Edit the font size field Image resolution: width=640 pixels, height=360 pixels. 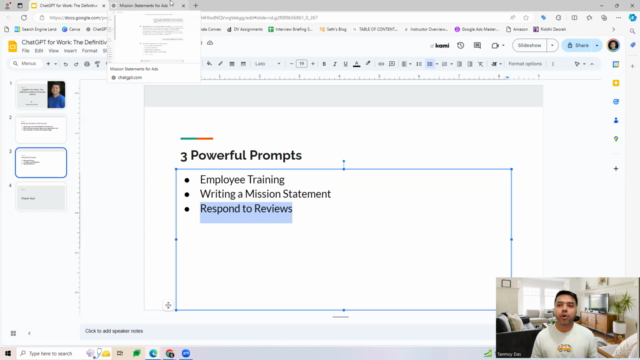[x=302, y=64]
